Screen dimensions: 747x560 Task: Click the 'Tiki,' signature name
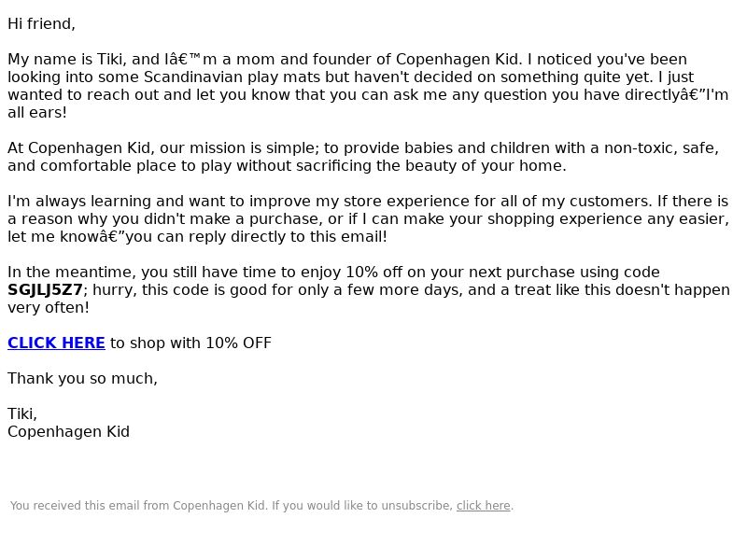22,414
